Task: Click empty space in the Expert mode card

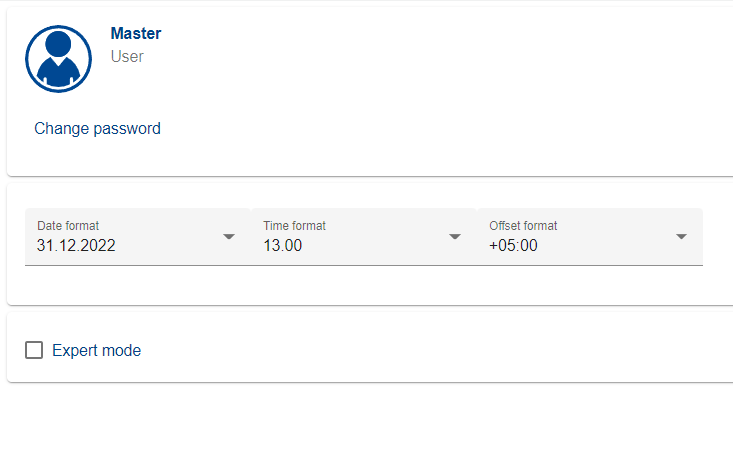Action: (x=450, y=350)
